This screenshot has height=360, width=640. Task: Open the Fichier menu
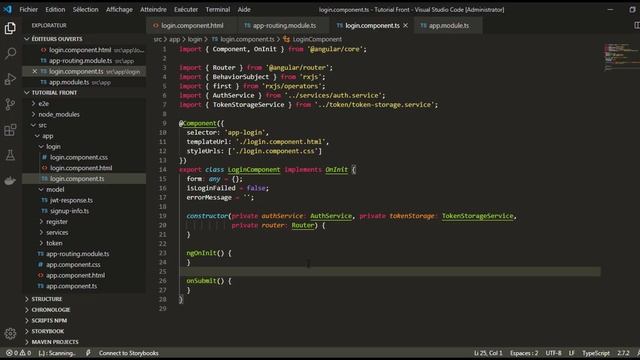pos(29,9)
